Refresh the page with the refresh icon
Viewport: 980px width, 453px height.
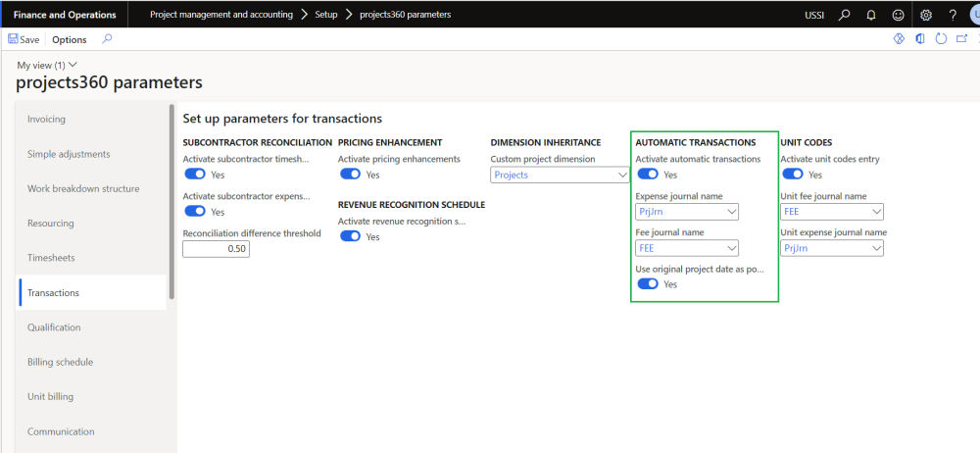(x=941, y=39)
